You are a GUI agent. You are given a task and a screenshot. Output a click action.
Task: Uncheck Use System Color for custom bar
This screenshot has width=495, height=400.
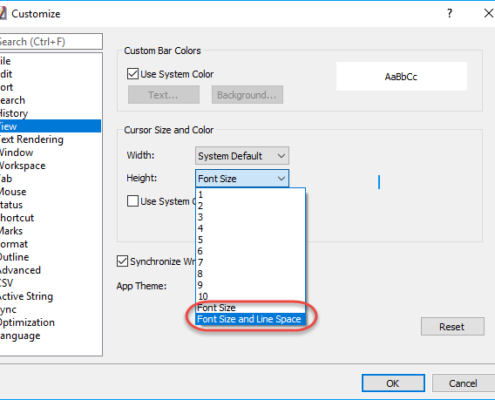[x=133, y=74]
